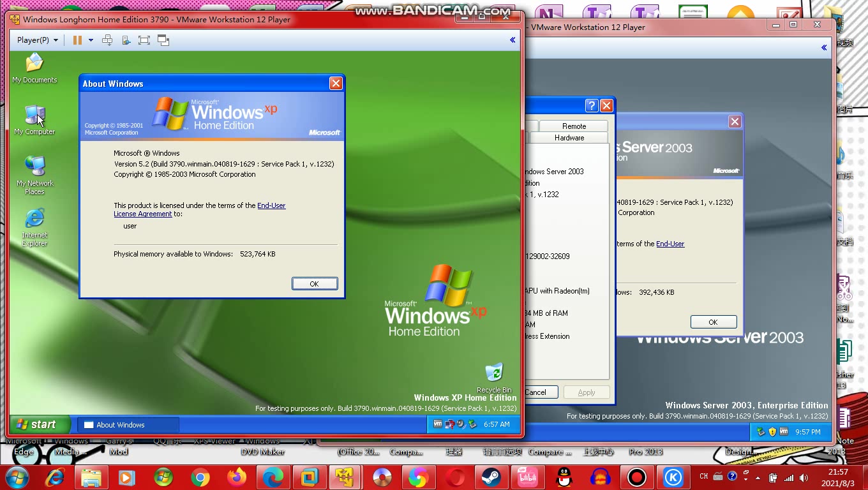The height and width of the screenshot is (490, 868).
Task: Switch to the Hardware tab
Action: click(x=568, y=137)
